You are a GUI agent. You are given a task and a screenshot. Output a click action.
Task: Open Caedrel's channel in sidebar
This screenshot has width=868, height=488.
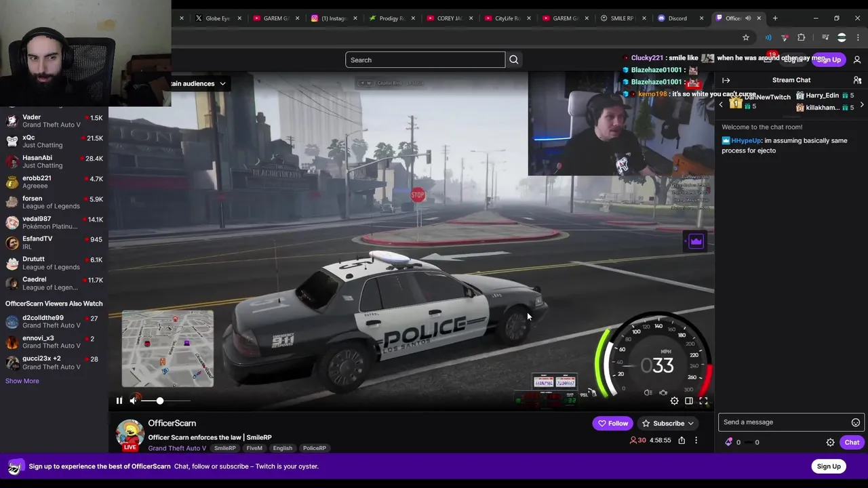click(54, 283)
